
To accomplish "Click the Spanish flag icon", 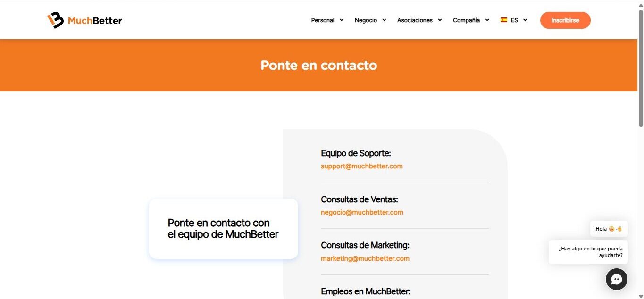I will 504,20.
